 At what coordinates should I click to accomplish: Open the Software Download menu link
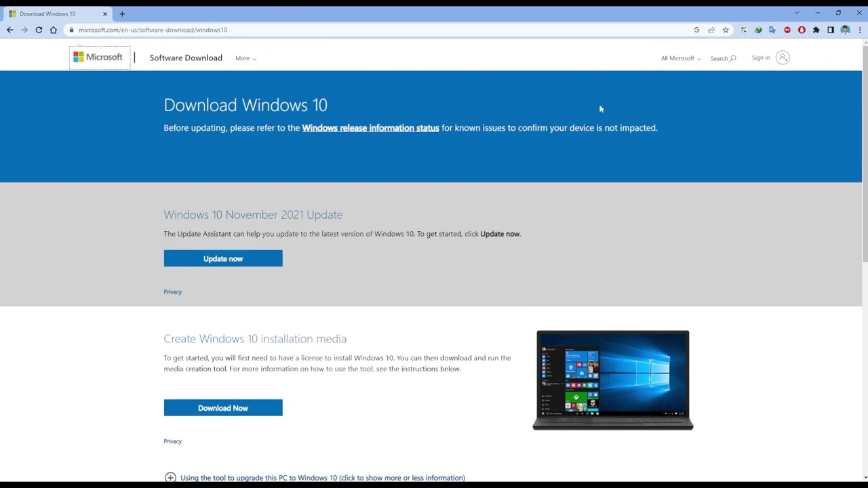186,58
